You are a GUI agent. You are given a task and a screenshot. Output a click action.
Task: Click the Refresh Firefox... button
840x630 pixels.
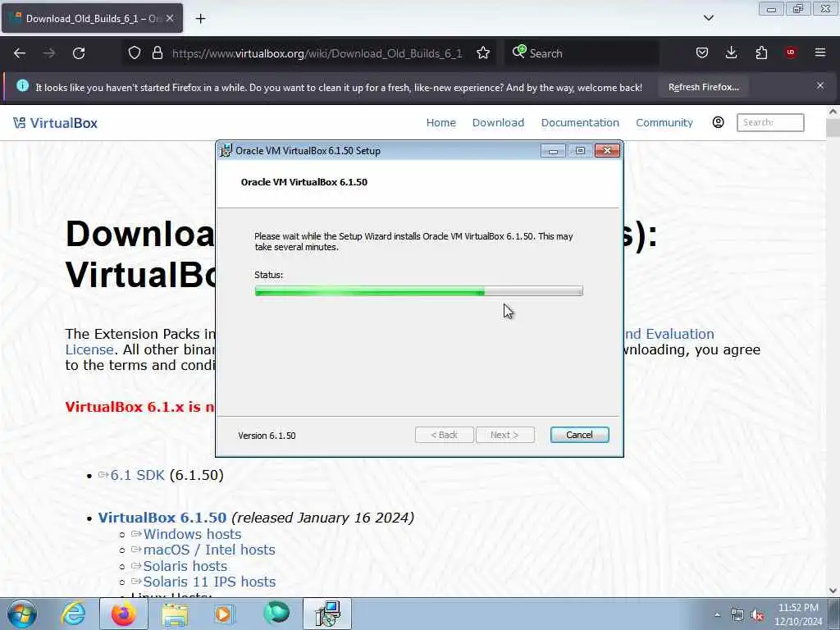point(703,87)
